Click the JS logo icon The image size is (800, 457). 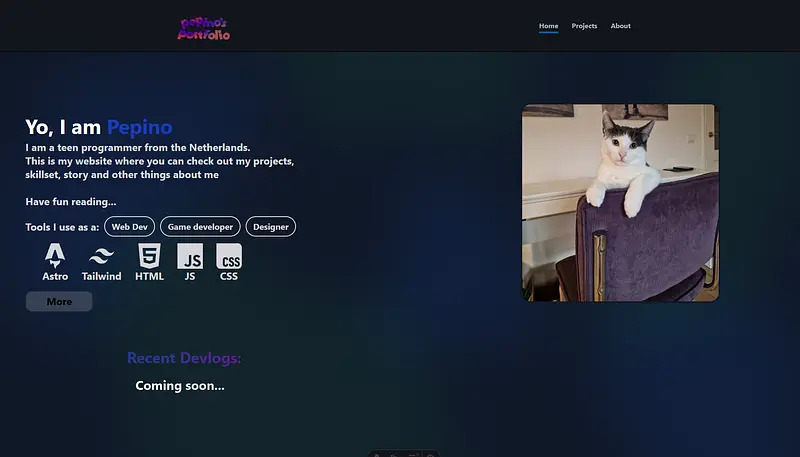[x=190, y=256]
